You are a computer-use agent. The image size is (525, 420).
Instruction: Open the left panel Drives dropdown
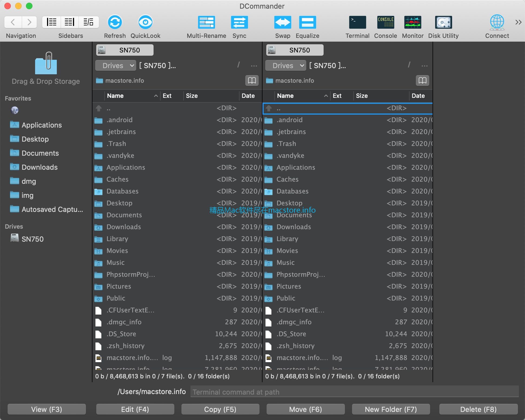coord(115,65)
